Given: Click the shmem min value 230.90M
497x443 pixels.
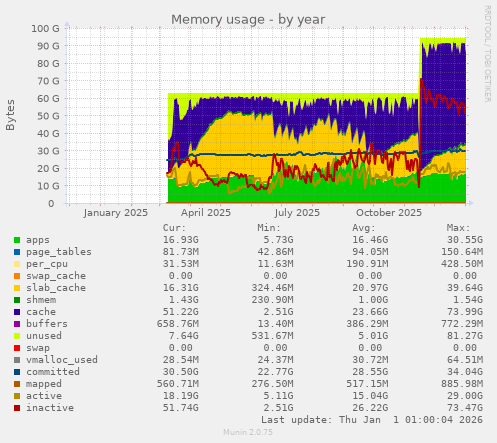Looking at the screenshot, I should (272, 300).
